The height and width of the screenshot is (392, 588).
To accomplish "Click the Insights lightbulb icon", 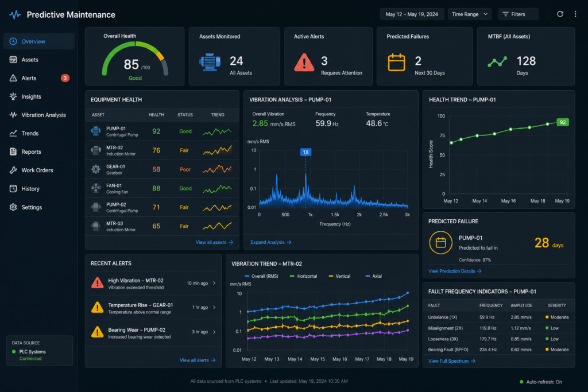I will [13, 96].
